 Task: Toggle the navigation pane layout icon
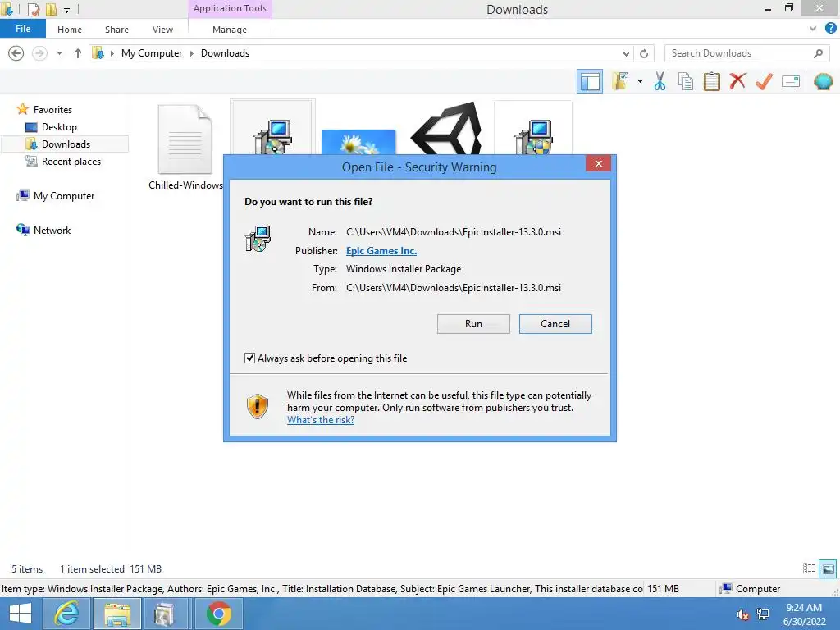tap(590, 81)
